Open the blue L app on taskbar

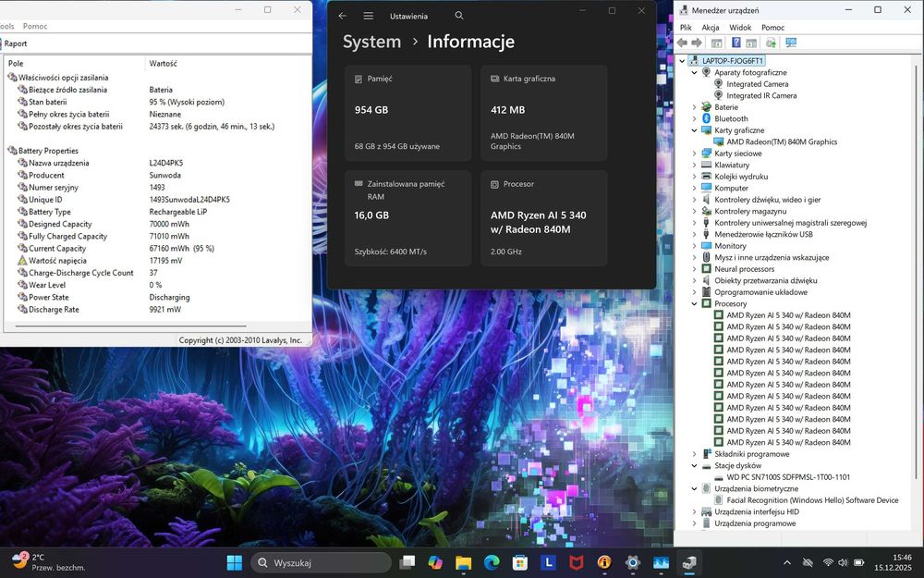549,562
